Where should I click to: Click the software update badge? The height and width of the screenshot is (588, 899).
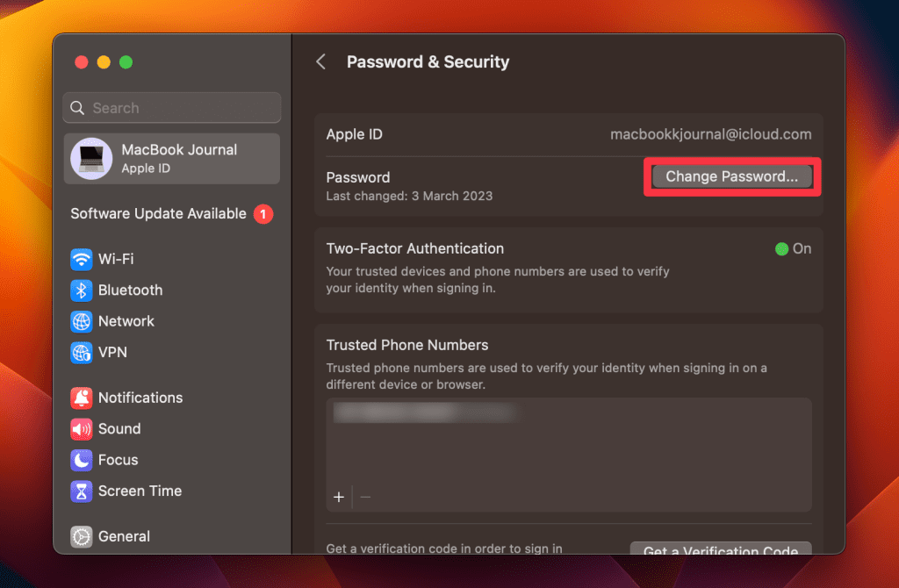tap(263, 214)
